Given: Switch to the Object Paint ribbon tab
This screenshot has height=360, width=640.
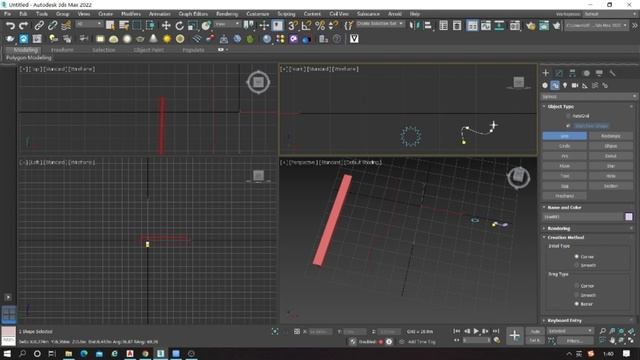Looking at the screenshot, I should click(x=149, y=50).
